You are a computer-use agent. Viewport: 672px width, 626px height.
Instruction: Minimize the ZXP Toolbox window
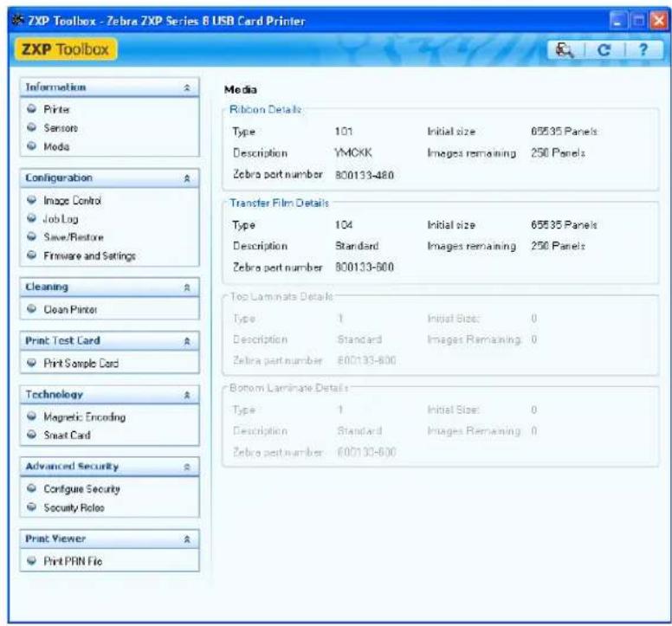617,21
